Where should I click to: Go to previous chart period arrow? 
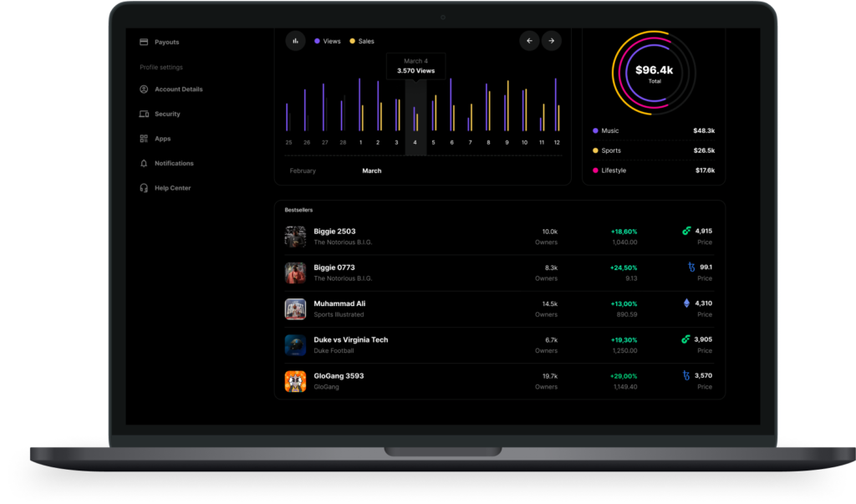point(529,41)
